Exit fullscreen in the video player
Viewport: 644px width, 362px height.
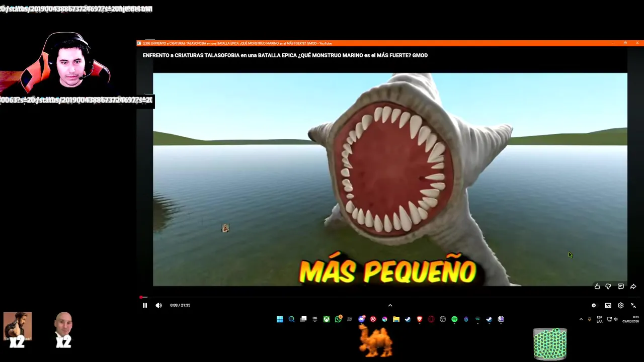pyautogui.click(x=633, y=305)
